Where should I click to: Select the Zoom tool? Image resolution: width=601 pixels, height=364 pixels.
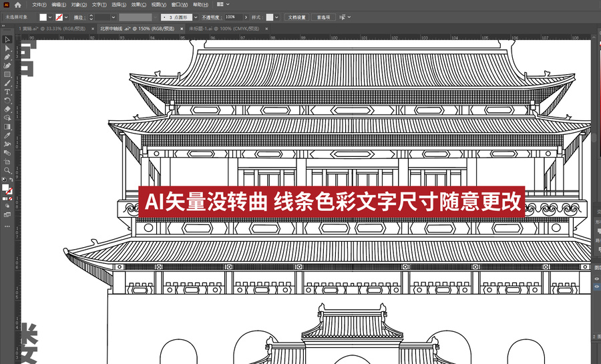(7, 170)
